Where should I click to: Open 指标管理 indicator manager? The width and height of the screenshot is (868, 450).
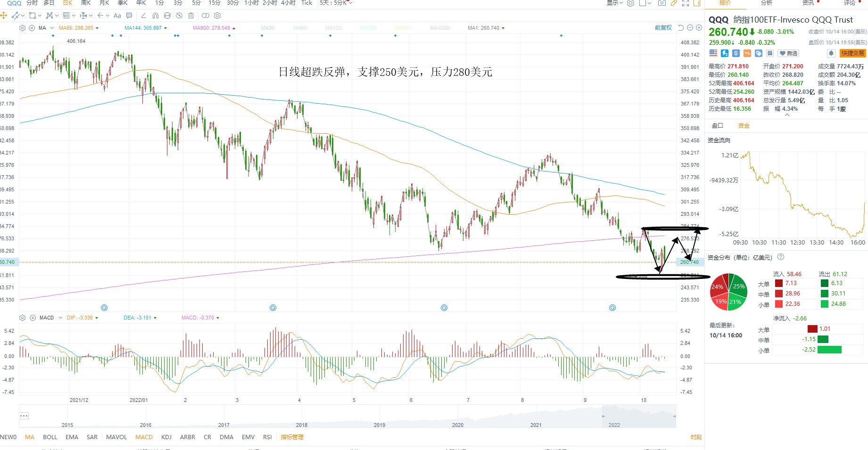[x=292, y=437]
